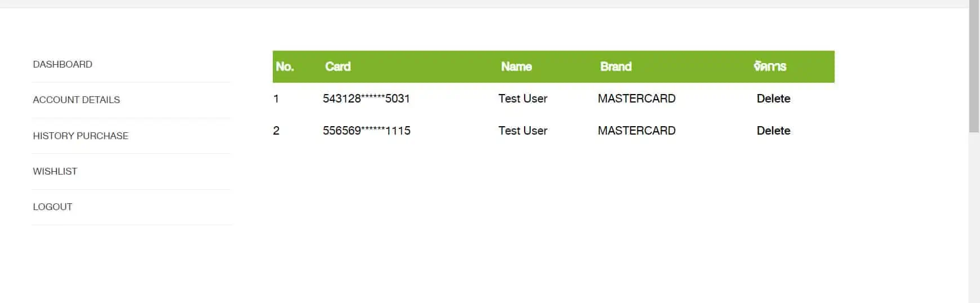
Task: Click the vertical page scrollbar thumb
Action: pyautogui.click(x=974, y=68)
